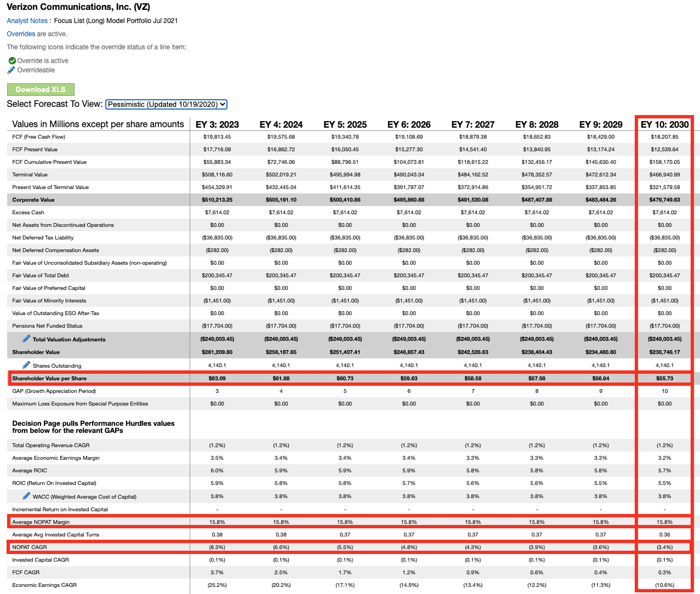Click the NOPAT CAGR row label
Viewport: 700px width, 594px height.
pos(30,547)
